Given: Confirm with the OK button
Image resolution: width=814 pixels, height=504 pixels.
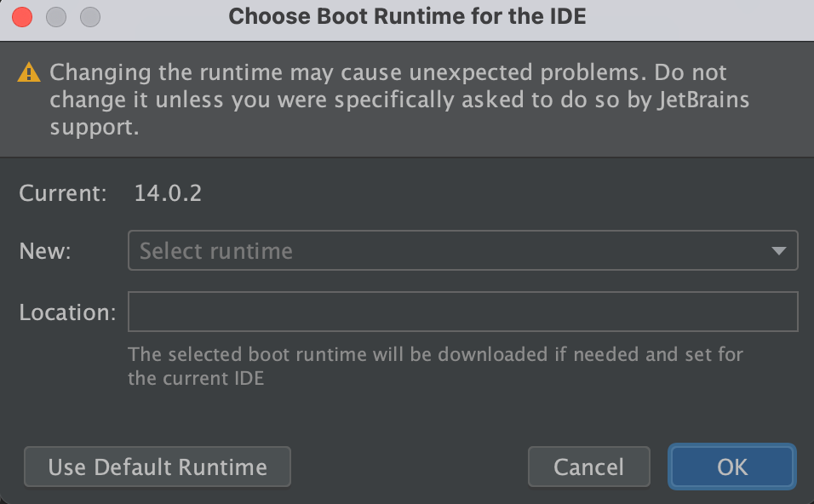Looking at the screenshot, I should coord(732,467).
